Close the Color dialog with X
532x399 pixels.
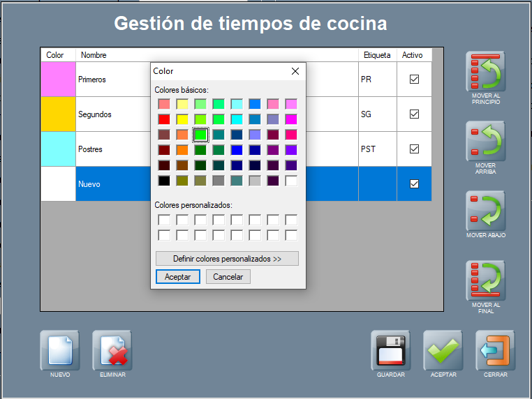pos(295,71)
